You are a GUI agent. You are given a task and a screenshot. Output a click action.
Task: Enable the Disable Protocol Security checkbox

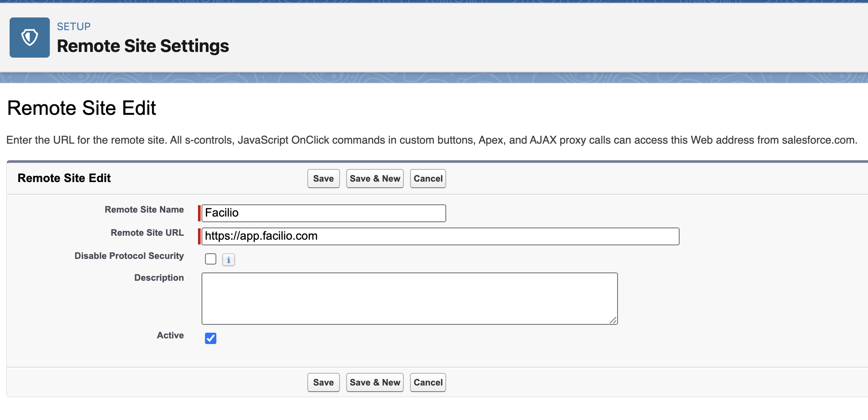click(x=211, y=259)
